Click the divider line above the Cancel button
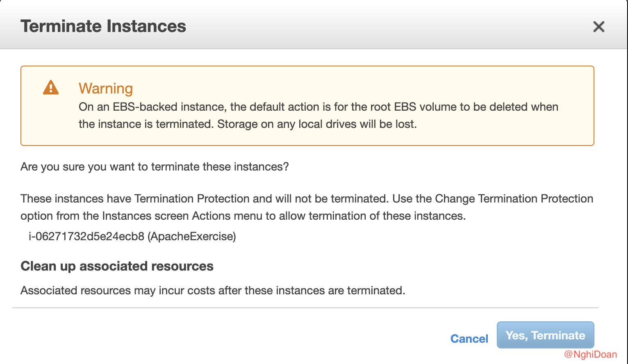Viewport: 628px width, 364px height. click(305, 308)
